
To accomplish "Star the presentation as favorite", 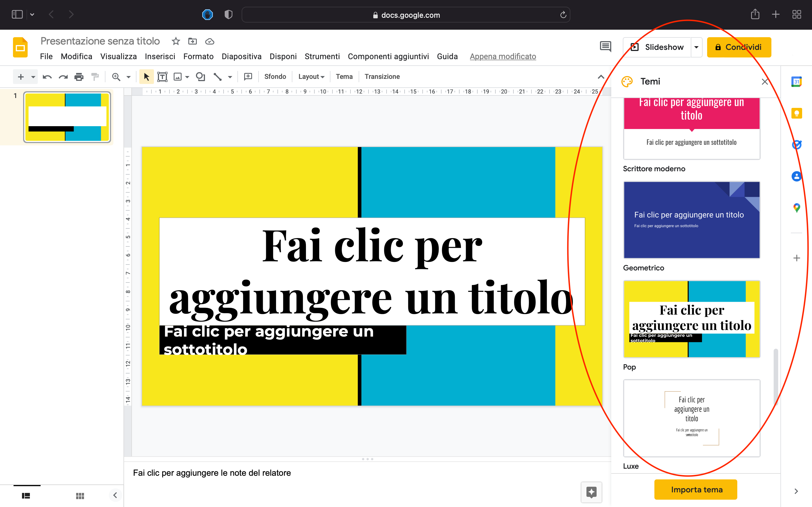I will (x=175, y=41).
